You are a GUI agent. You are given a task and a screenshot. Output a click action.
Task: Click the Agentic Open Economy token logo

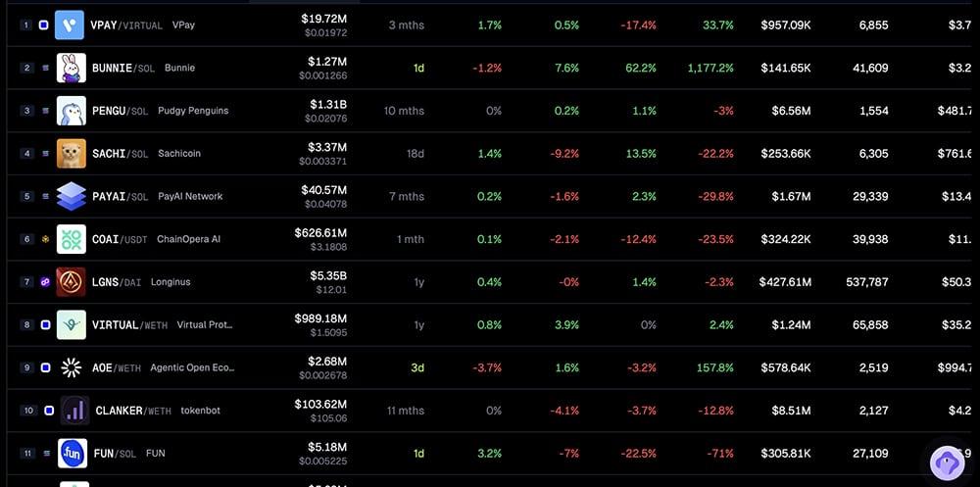[x=71, y=367]
